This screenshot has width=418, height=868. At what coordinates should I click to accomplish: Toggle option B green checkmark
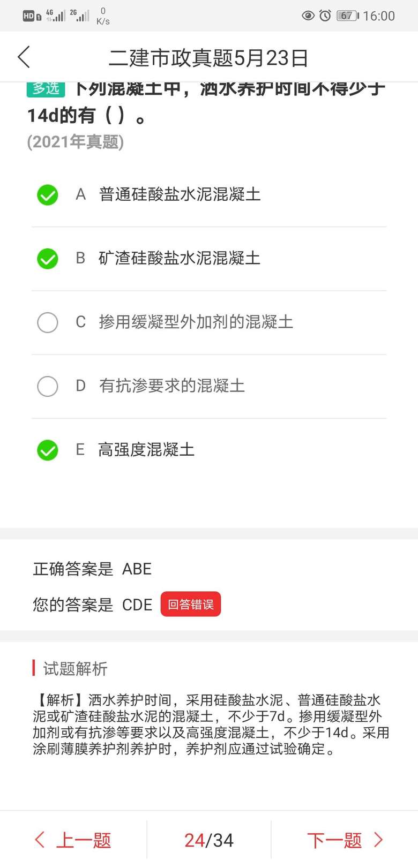(x=48, y=259)
